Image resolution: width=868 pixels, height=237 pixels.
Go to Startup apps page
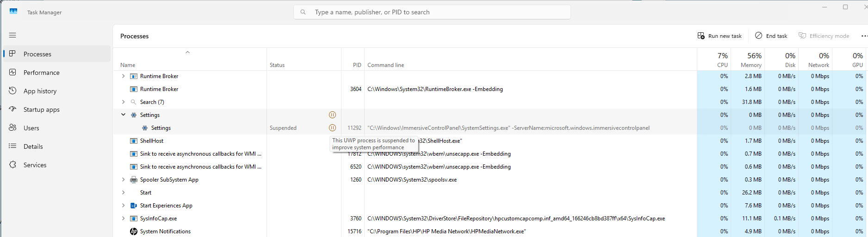click(57, 109)
